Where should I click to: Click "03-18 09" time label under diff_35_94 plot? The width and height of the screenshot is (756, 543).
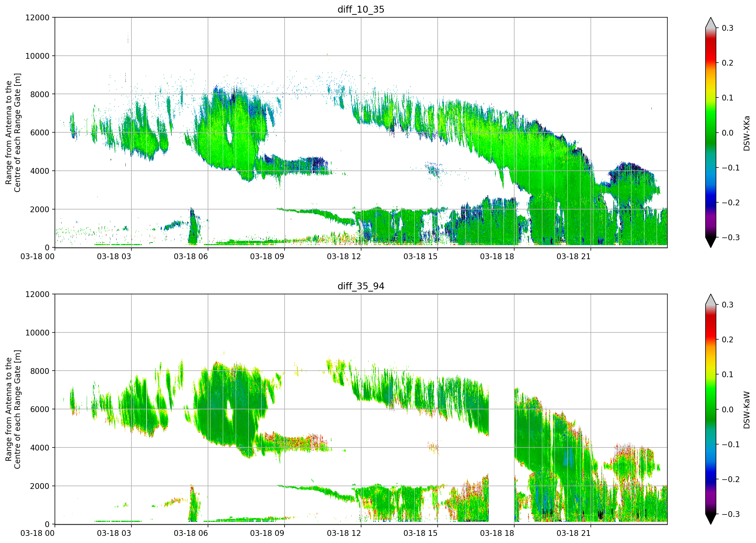267,533
